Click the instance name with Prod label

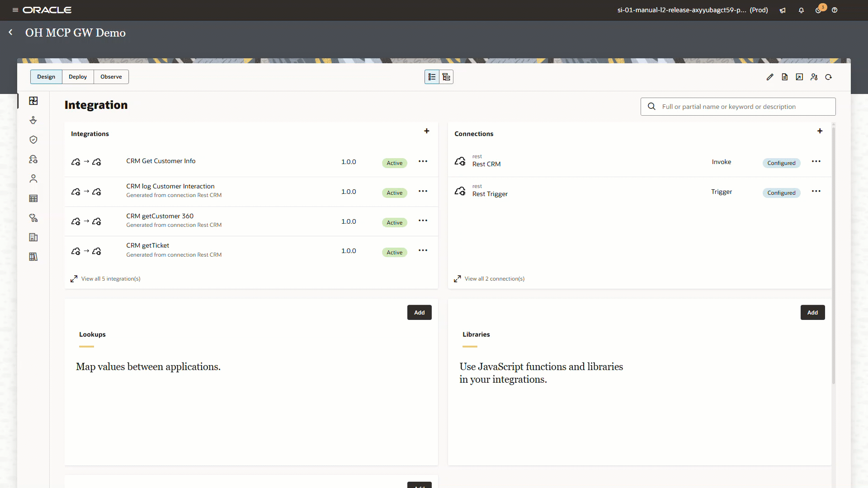tap(693, 10)
